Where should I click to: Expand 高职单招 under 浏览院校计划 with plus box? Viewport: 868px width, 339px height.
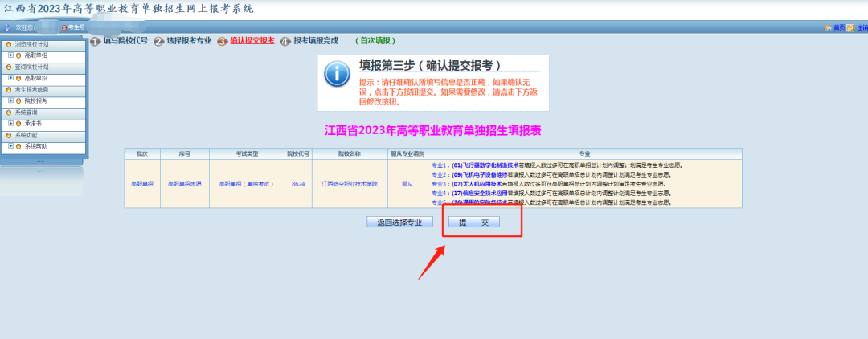pos(10,55)
